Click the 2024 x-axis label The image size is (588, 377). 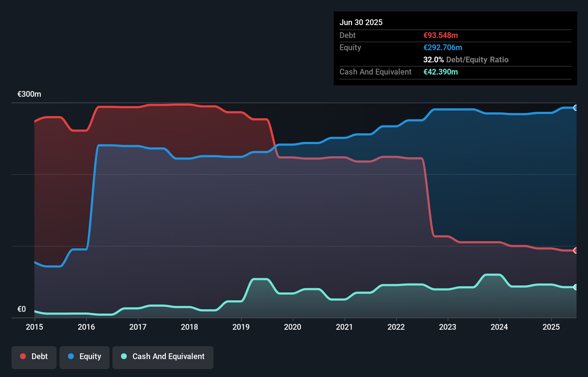point(499,327)
